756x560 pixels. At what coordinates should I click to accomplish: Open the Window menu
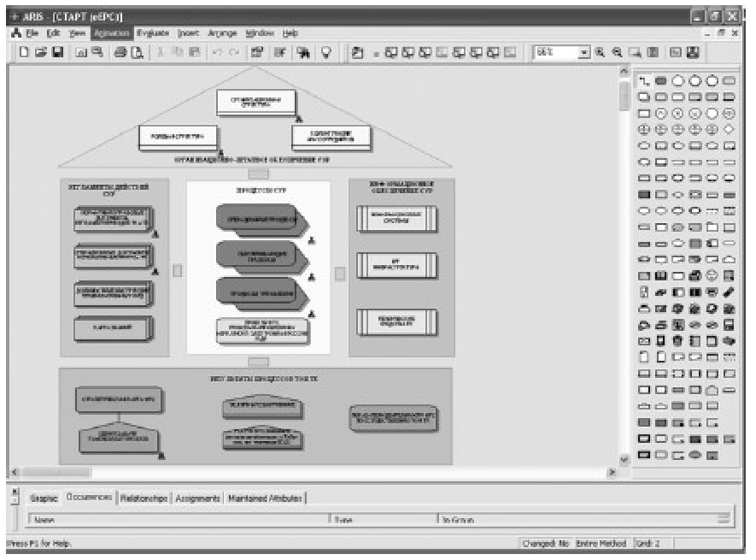(x=260, y=32)
